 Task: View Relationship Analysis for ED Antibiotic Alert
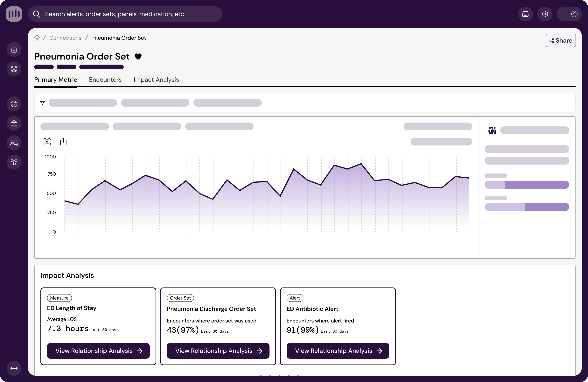coord(338,351)
